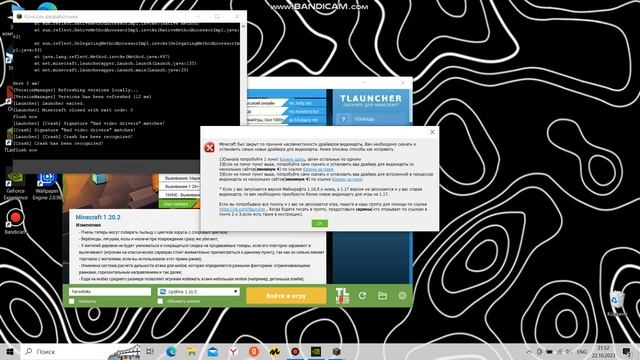This screenshot has height=360, width=640.
Task: Open File Explorer from the taskbar
Action: coord(192,351)
